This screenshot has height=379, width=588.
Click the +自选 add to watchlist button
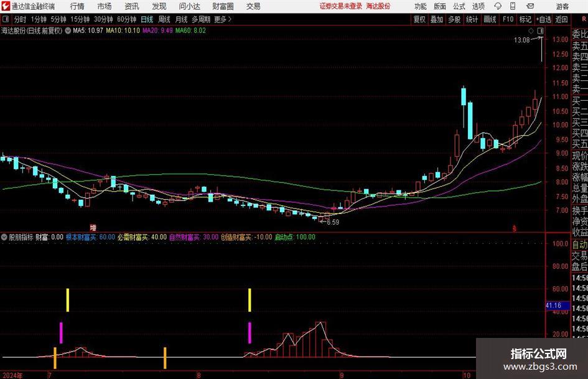tap(543, 19)
